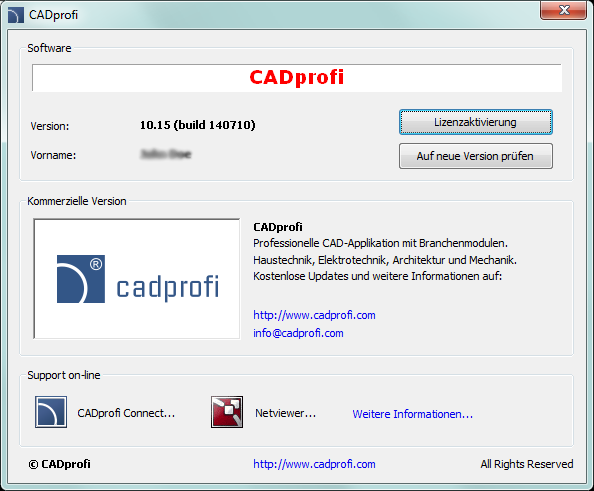Click the red CADprofi banner

point(297,78)
